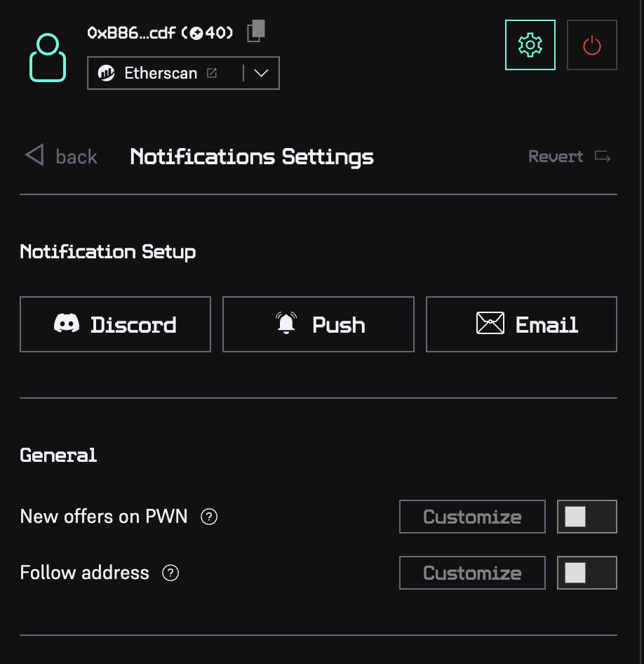Customize Follow address notifications
The image size is (644, 664).
472,573
